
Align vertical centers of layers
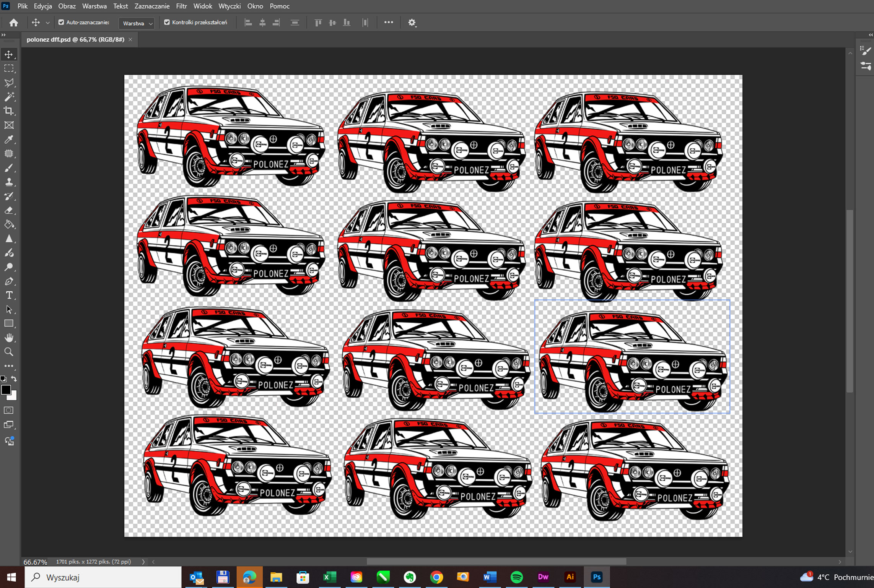click(x=332, y=23)
